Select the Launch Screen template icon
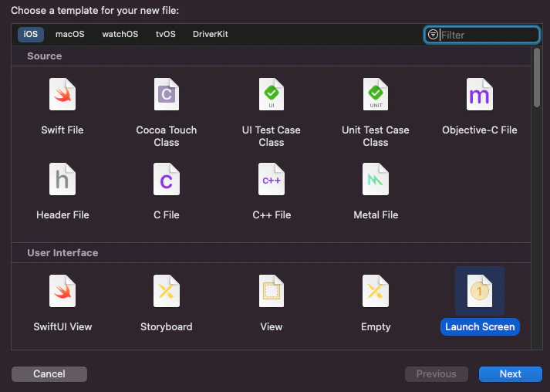The image size is (550, 392). pyautogui.click(x=480, y=291)
